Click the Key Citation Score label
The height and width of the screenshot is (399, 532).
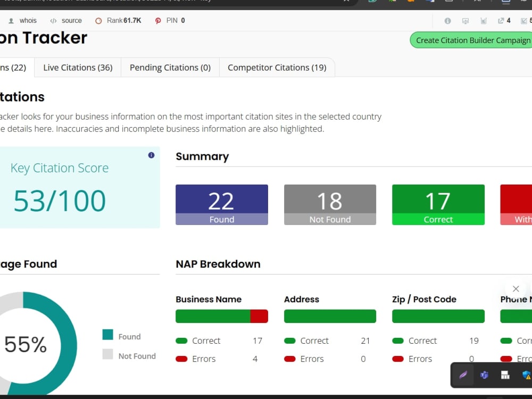point(60,168)
